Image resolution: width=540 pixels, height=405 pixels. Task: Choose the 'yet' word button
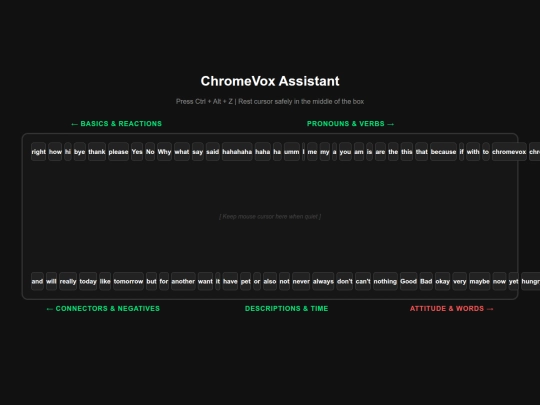[x=513, y=281]
